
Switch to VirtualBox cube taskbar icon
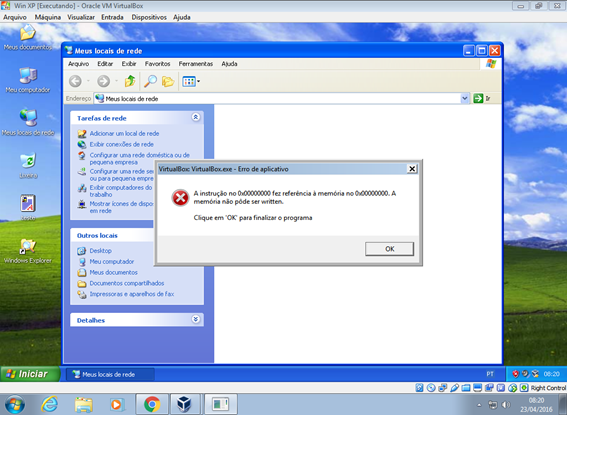184,404
